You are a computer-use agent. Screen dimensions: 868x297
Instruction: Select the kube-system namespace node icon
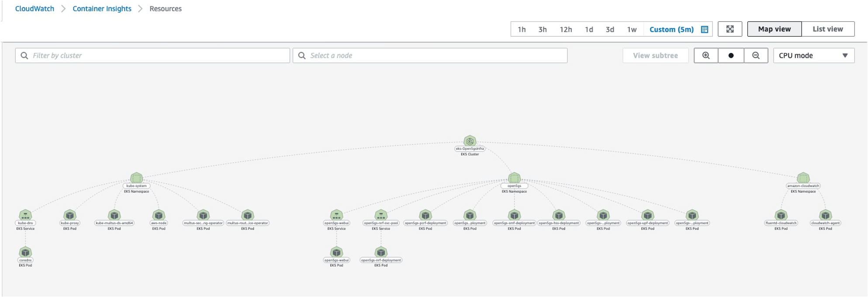pos(136,178)
